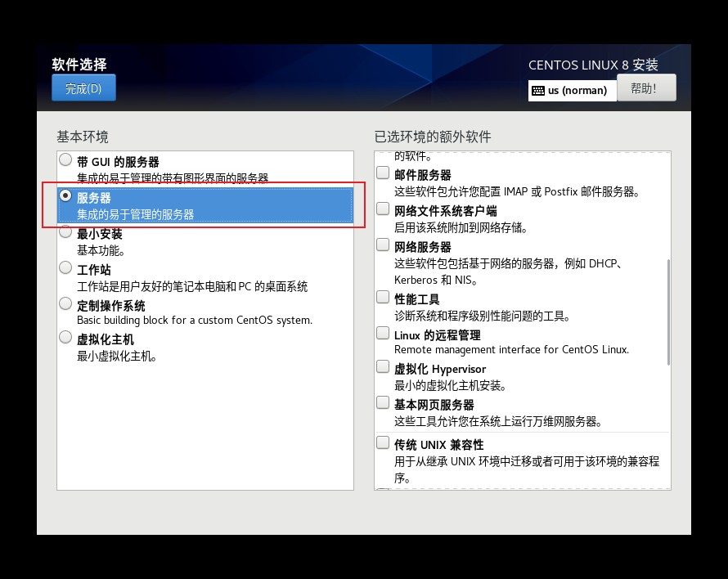Click the description 用于从继承 UNIX 环境中迁移
This screenshot has height=579, width=728.
pos(527,469)
